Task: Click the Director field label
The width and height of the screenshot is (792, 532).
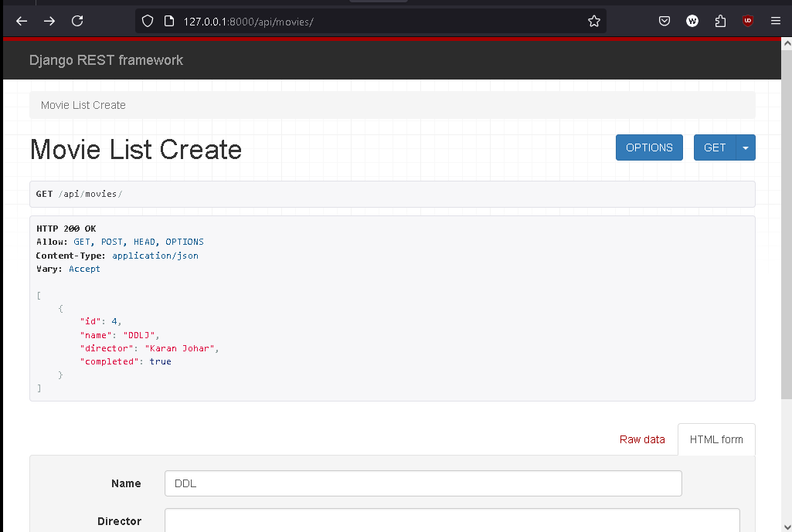Action: coord(119,521)
